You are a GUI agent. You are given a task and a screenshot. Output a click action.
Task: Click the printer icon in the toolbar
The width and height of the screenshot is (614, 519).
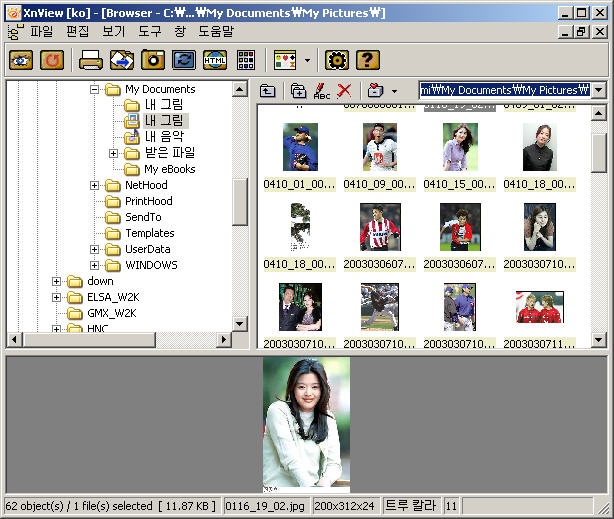pos(91,60)
